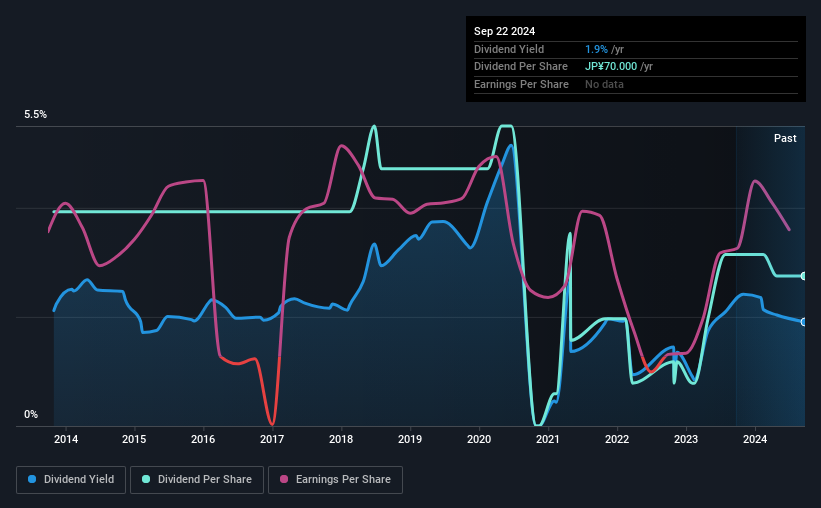Toggle the Earnings Per Share legend button
The width and height of the screenshot is (821, 508).
[335, 480]
